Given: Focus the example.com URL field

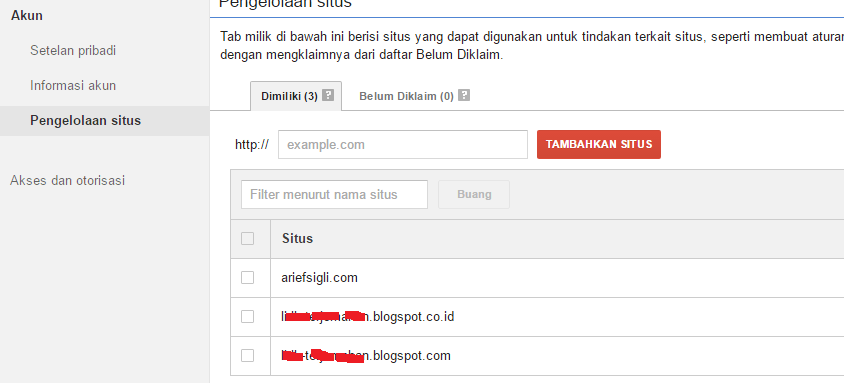Looking at the screenshot, I should coord(403,144).
